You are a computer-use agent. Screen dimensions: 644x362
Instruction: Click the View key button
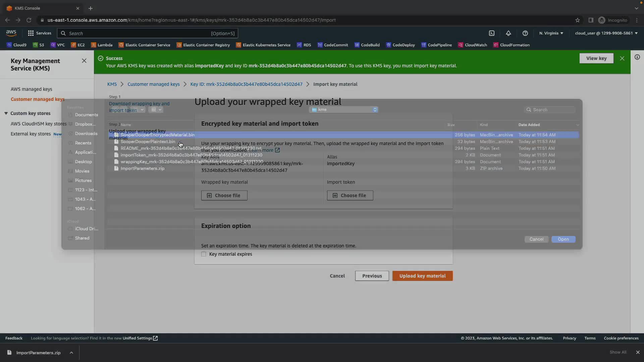click(x=596, y=58)
